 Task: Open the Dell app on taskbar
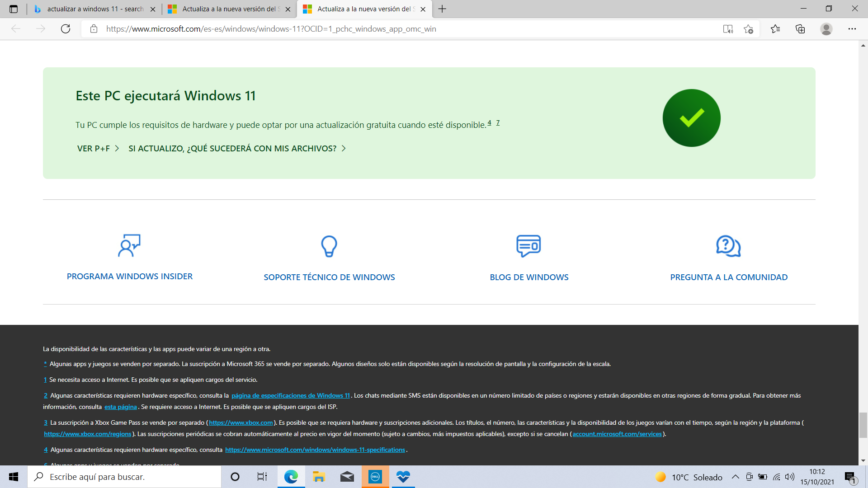375,477
